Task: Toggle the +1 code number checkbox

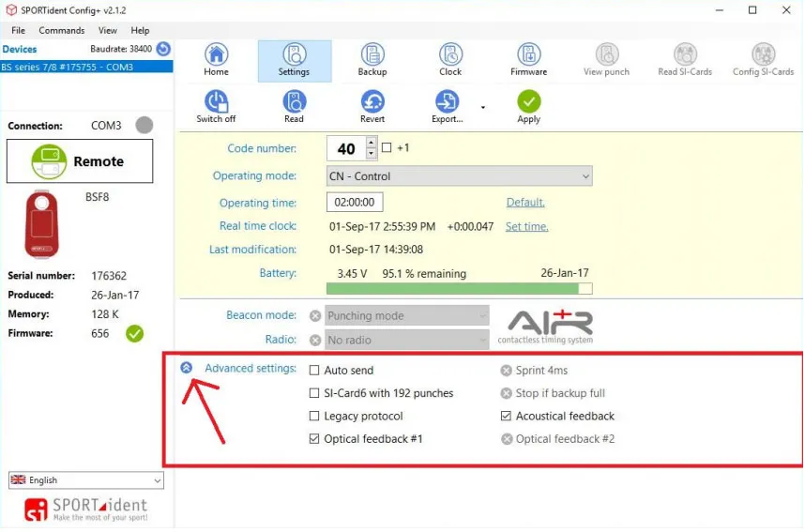Action: [387, 148]
